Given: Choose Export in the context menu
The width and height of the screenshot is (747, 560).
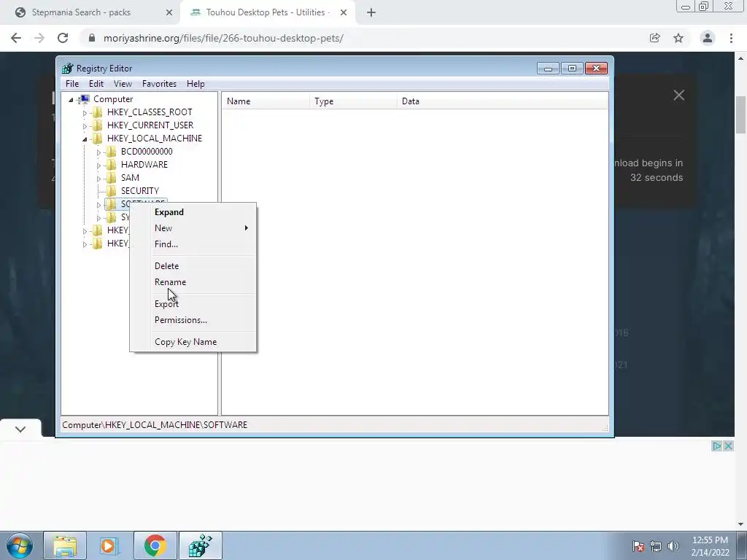Looking at the screenshot, I should coord(166,304).
